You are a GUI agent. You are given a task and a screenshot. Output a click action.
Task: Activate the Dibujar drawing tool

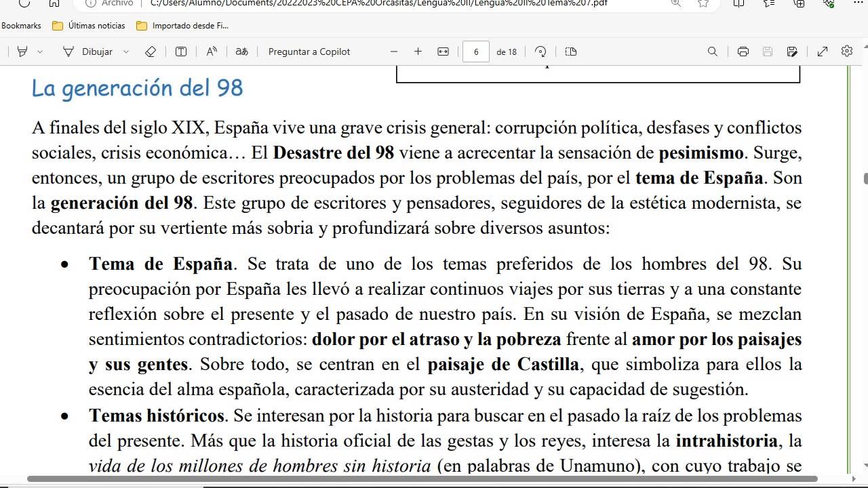click(x=87, y=52)
